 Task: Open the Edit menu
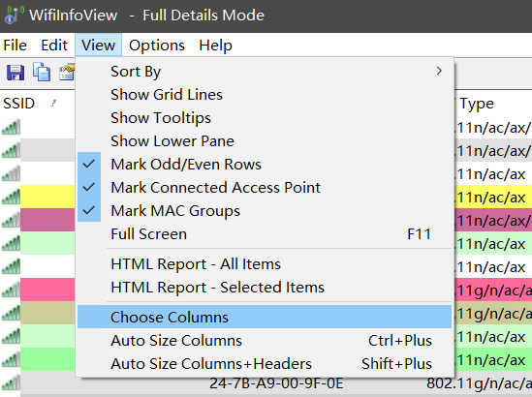click(54, 46)
